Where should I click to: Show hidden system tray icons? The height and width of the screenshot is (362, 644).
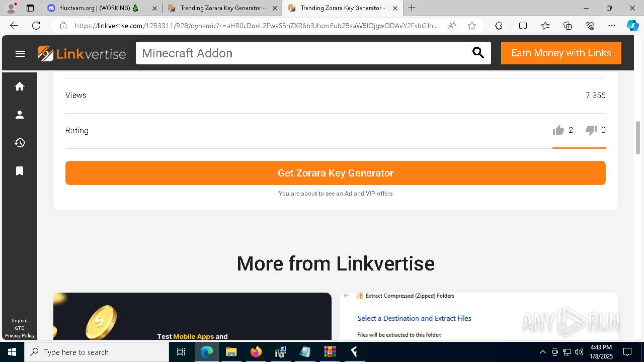coord(542,352)
